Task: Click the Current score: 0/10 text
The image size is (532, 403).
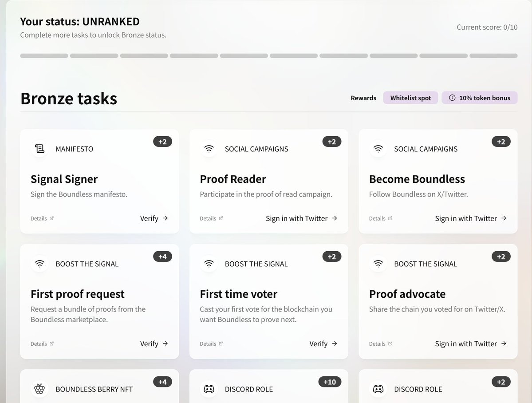Action: tap(487, 27)
